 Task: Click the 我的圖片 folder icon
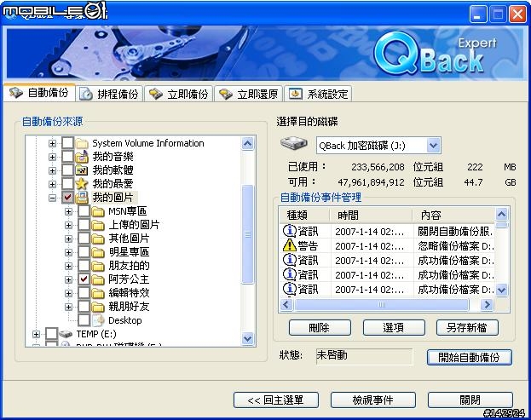pos(82,198)
